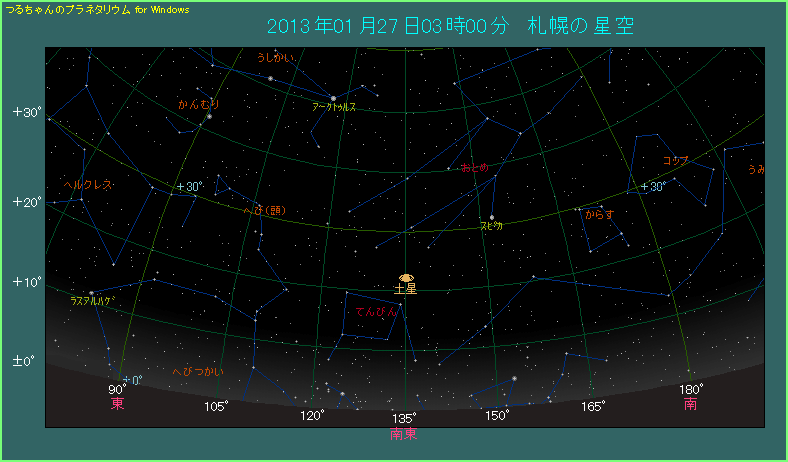
Task: Click the date and time title text
Action: point(450,24)
